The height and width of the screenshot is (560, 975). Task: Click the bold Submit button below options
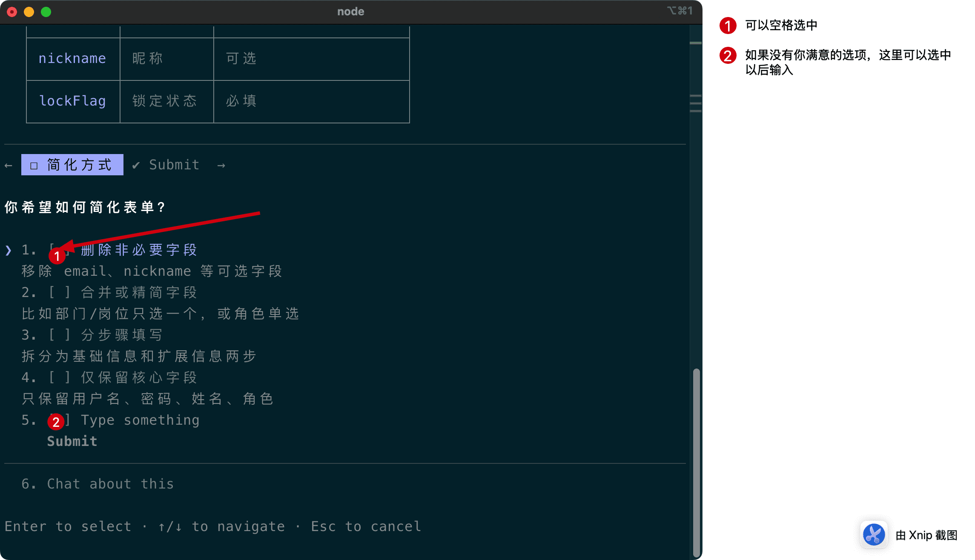72,441
